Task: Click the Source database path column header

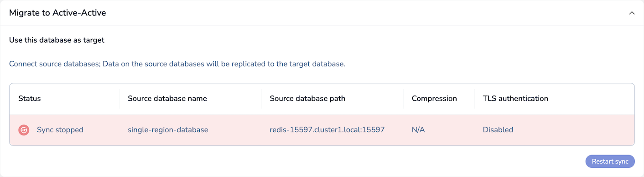Action: [x=307, y=98]
